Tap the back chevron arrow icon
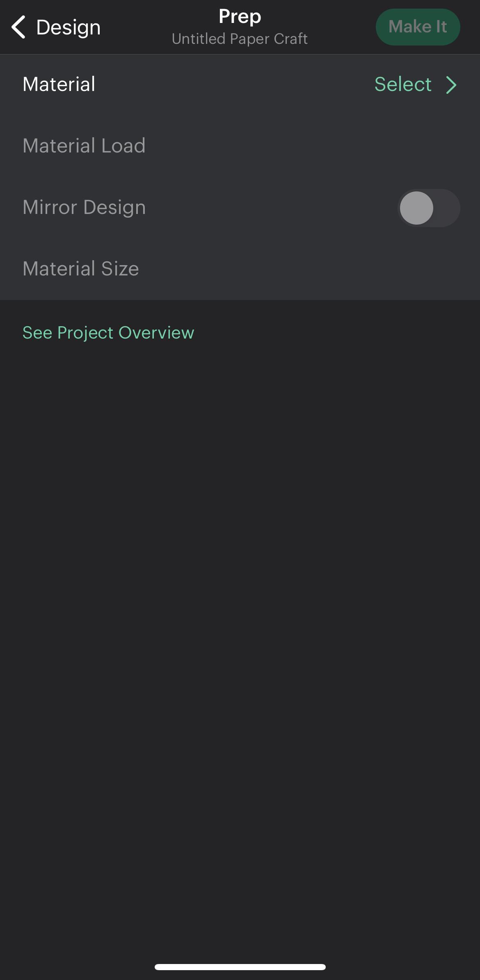480x980 pixels. click(x=18, y=27)
